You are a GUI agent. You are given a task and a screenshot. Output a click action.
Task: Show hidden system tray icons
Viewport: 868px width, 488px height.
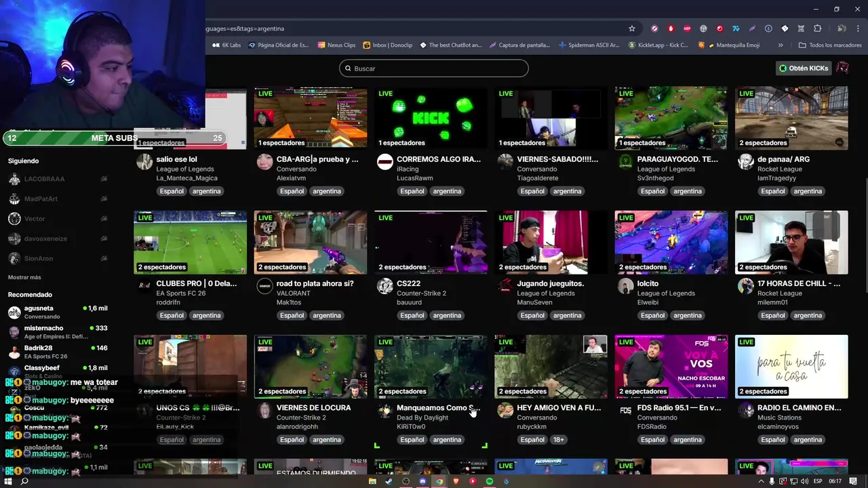[x=762, y=481]
